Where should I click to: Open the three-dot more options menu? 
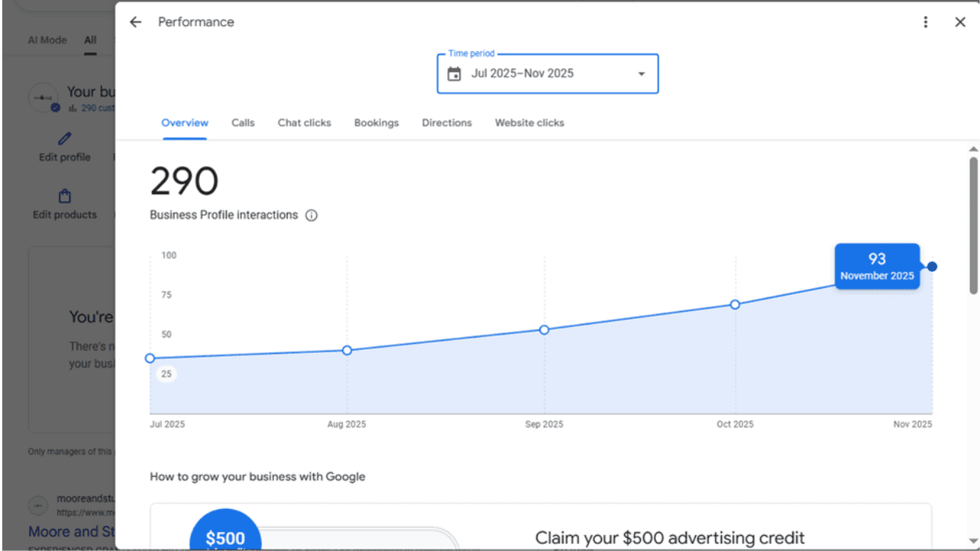[x=926, y=22]
